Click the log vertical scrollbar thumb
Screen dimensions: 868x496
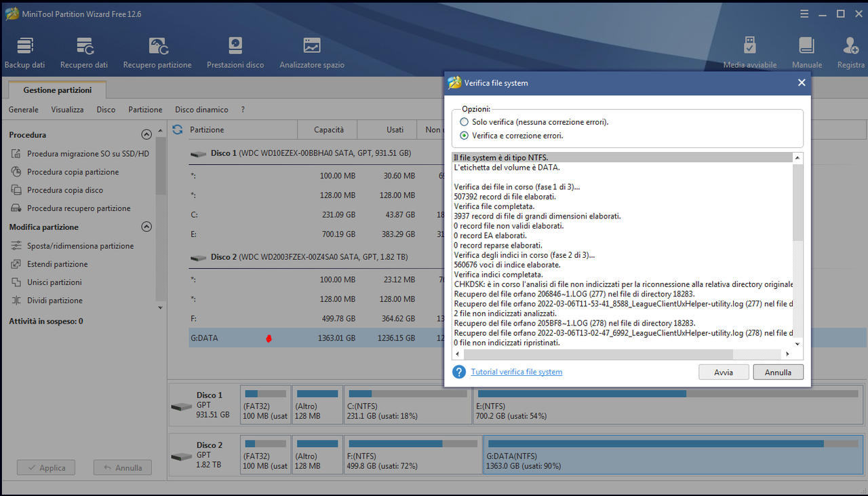point(797,202)
